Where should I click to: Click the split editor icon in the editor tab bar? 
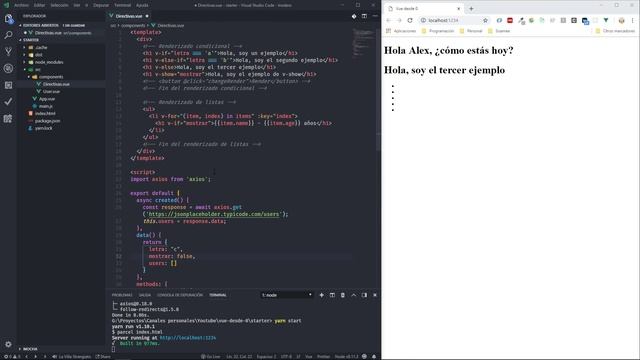coord(364,16)
